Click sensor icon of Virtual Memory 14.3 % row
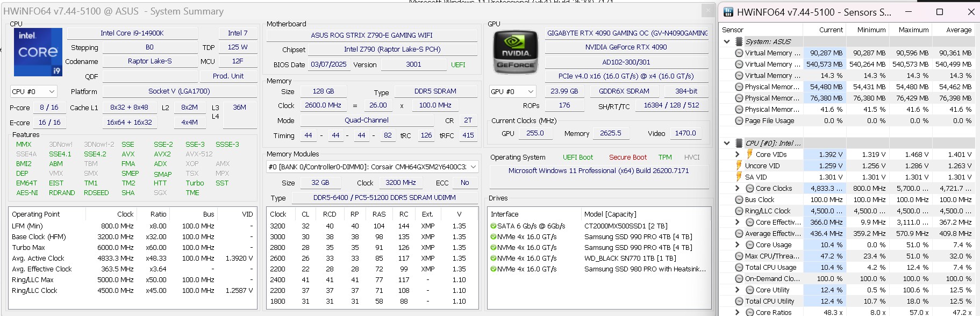The height and width of the screenshot is (316, 980). 739,75
